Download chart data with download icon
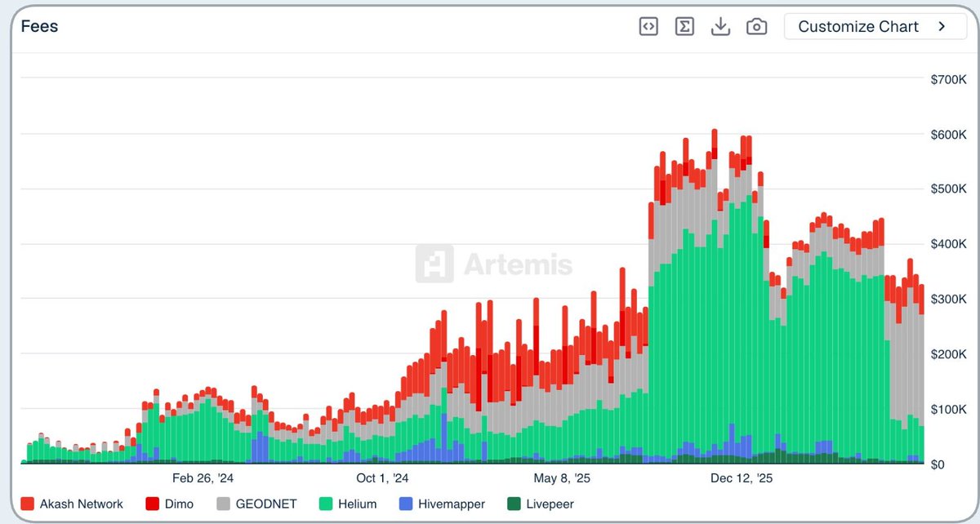Viewport: 980px width, 524px height. 720,26
